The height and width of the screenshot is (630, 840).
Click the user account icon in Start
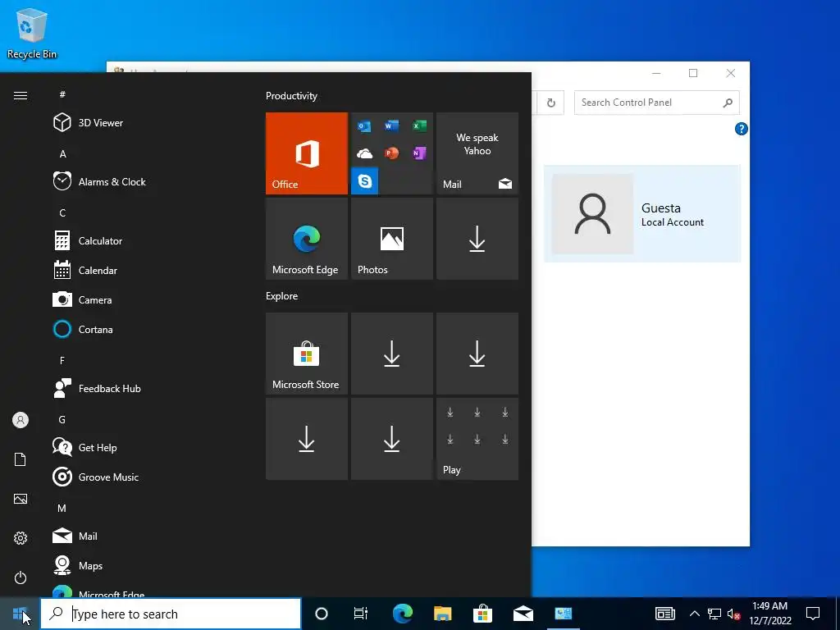pyautogui.click(x=21, y=420)
